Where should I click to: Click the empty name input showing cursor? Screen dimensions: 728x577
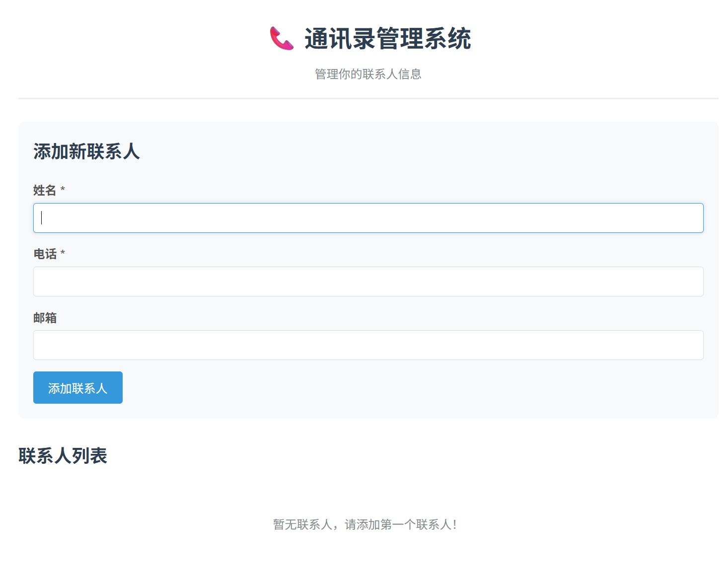click(368, 217)
